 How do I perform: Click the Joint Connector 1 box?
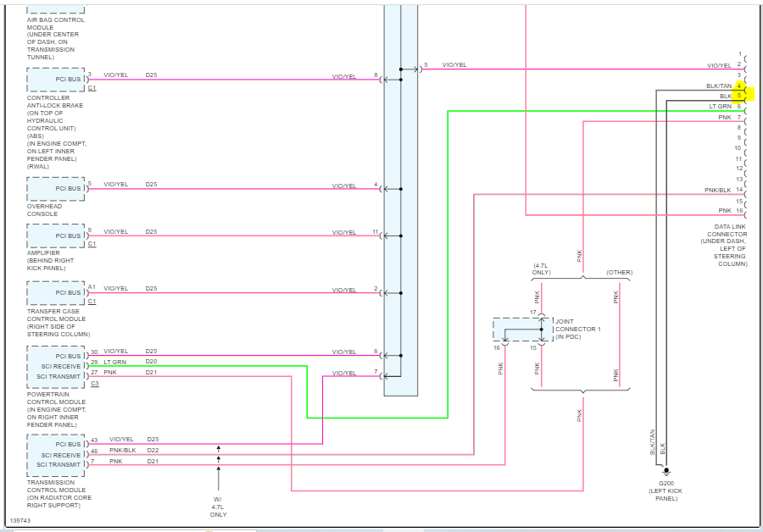pyautogui.click(x=522, y=330)
